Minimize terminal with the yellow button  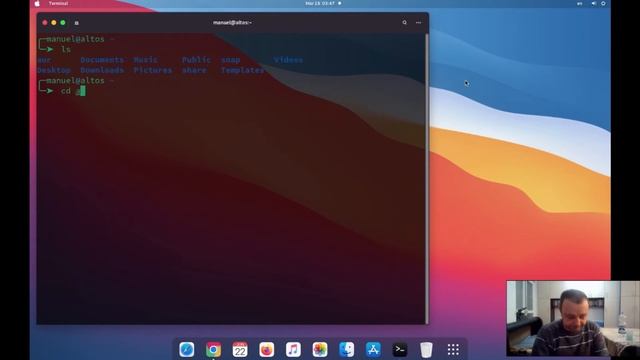[x=54, y=23]
